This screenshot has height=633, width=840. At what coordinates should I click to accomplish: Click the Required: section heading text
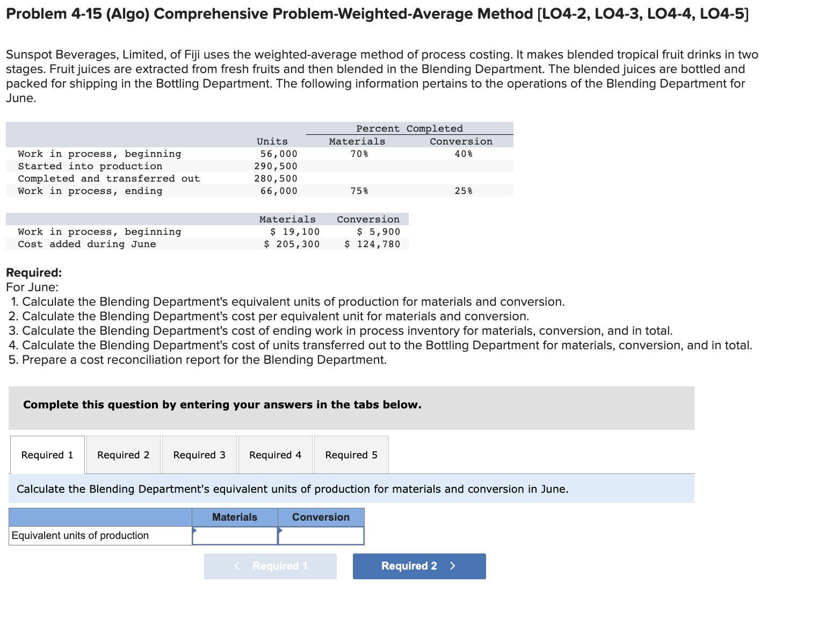pyautogui.click(x=33, y=272)
